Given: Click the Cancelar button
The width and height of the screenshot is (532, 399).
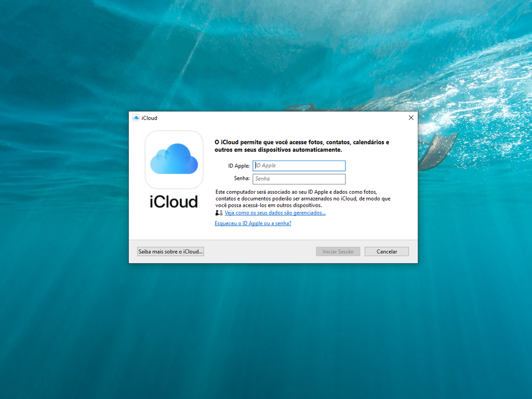Looking at the screenshot, I should click(387, 251).
